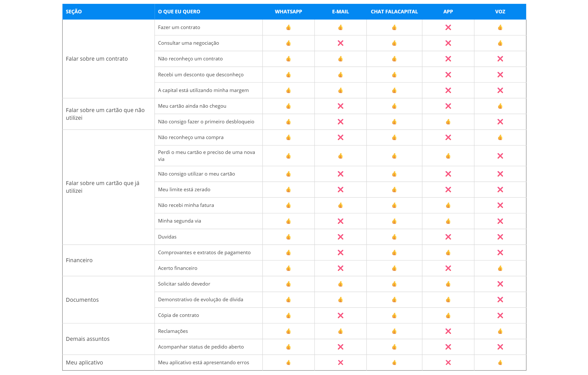The width and height of the screenshot is (588, 375).
Task: Click the SEÇÃO column header
Action: point(74,12)
